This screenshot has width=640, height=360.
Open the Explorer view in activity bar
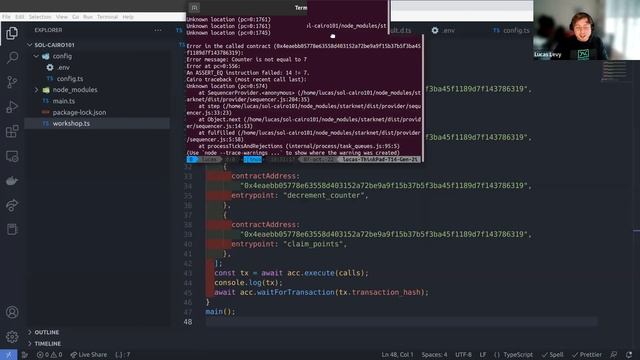click(x=12, y=33)
